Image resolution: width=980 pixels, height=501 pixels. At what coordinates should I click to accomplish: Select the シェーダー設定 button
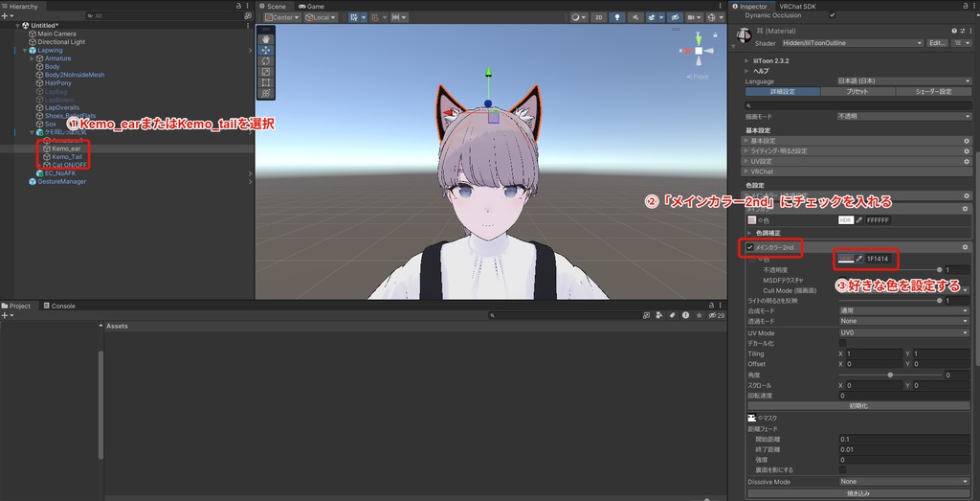(x=933, y=91)
